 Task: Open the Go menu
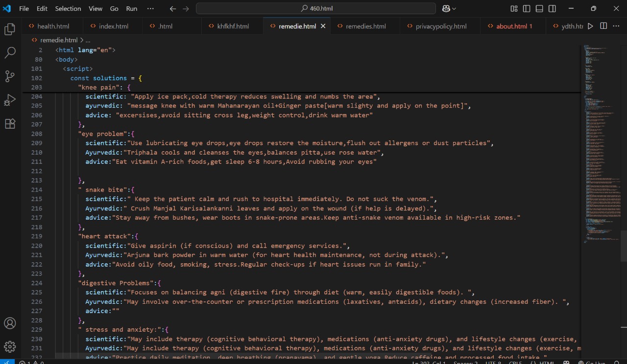tap(114, 8)
